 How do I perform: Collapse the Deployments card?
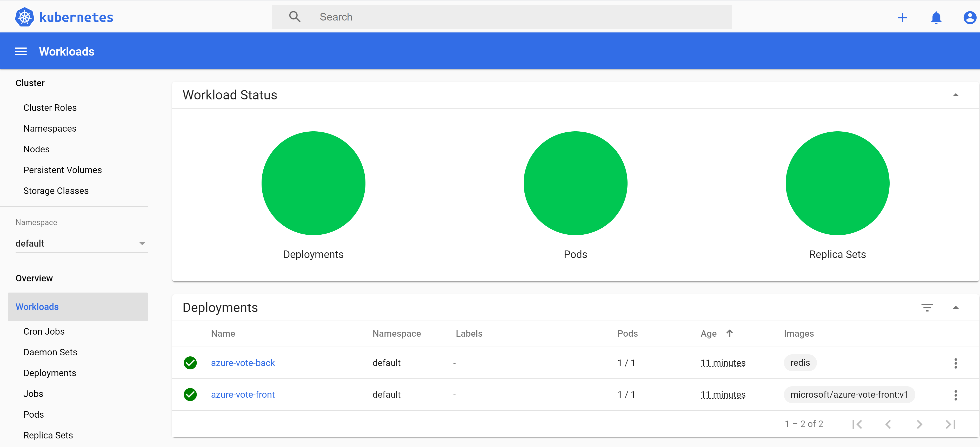pos(955,308)
